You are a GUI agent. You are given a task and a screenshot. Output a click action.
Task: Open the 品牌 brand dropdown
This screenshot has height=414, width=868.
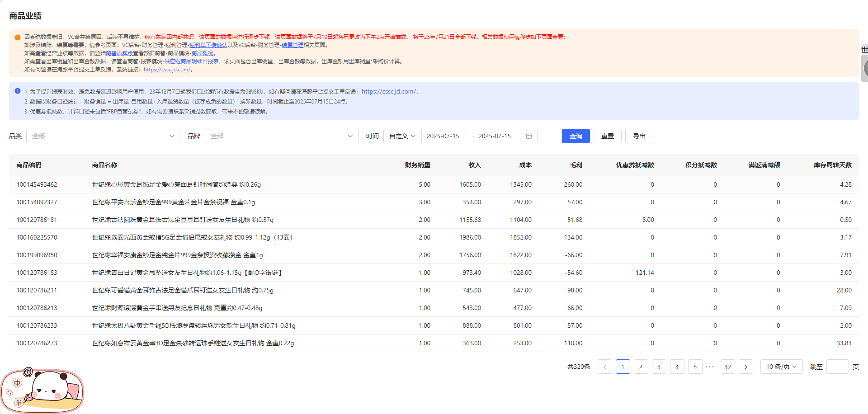pos(281,136)
